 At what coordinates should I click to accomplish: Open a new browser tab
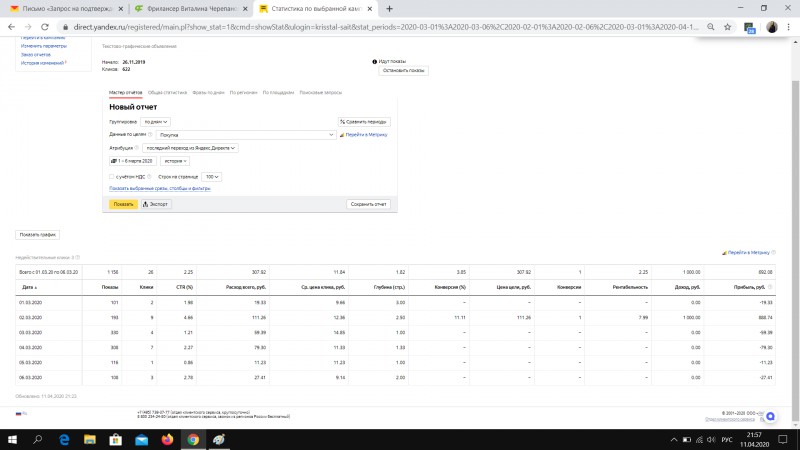point(389,9)
